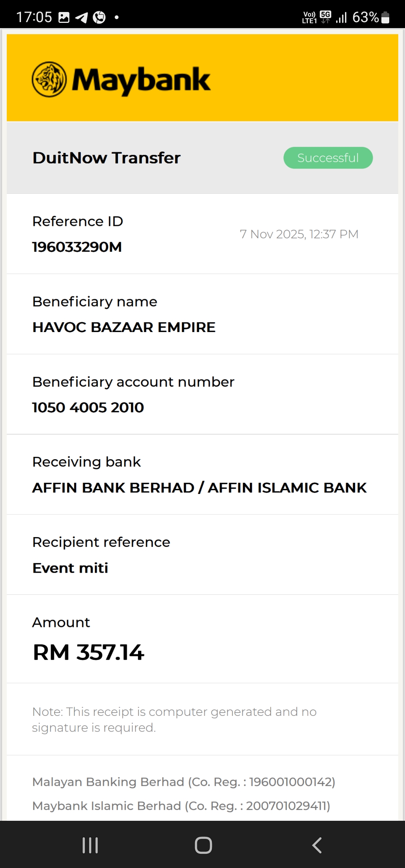405x868 pixels.
Task: Tap the Android back navigation icon
Action: (x=317, y=845)
